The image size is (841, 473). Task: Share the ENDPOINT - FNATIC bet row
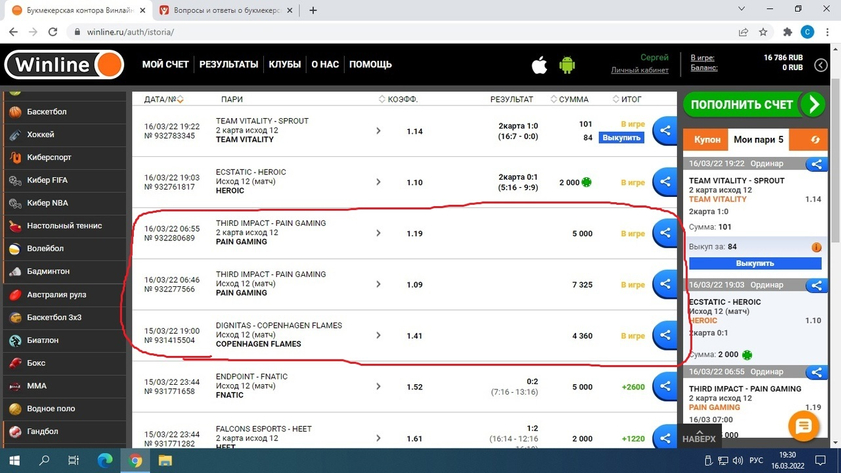pos(665,386)
